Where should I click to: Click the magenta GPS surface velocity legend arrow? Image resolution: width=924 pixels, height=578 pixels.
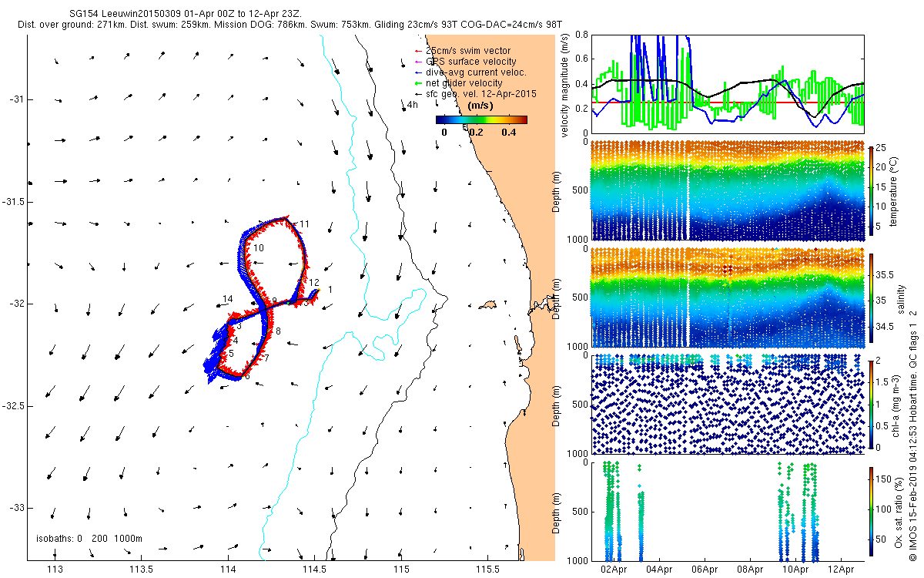click(x=419, y=62)
